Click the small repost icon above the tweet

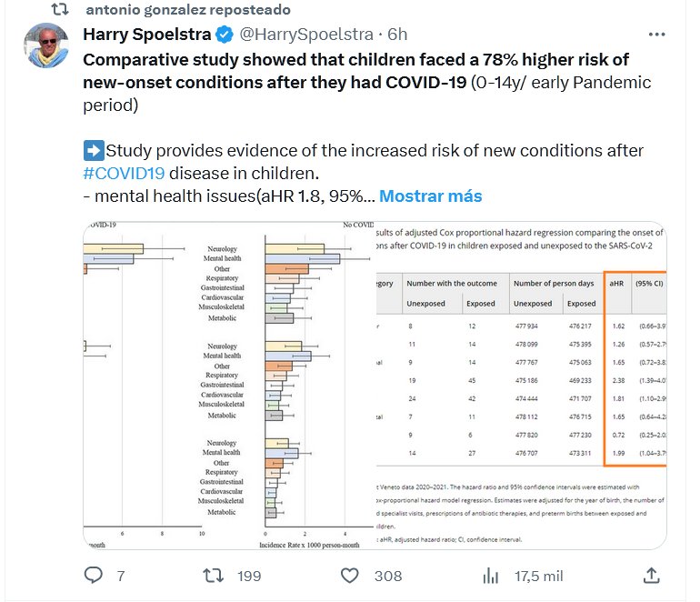click(x=59, y=10)
